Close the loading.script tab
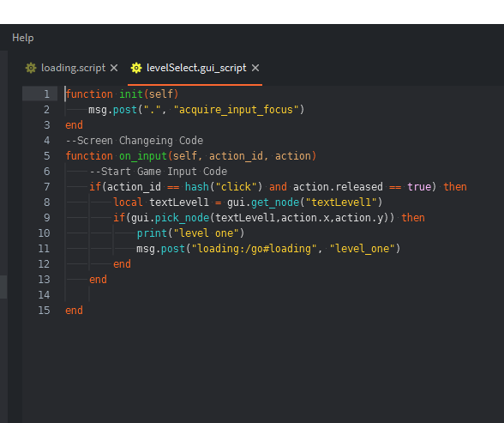The width and height of the screenshot is (504, 423). pos(114,68)
